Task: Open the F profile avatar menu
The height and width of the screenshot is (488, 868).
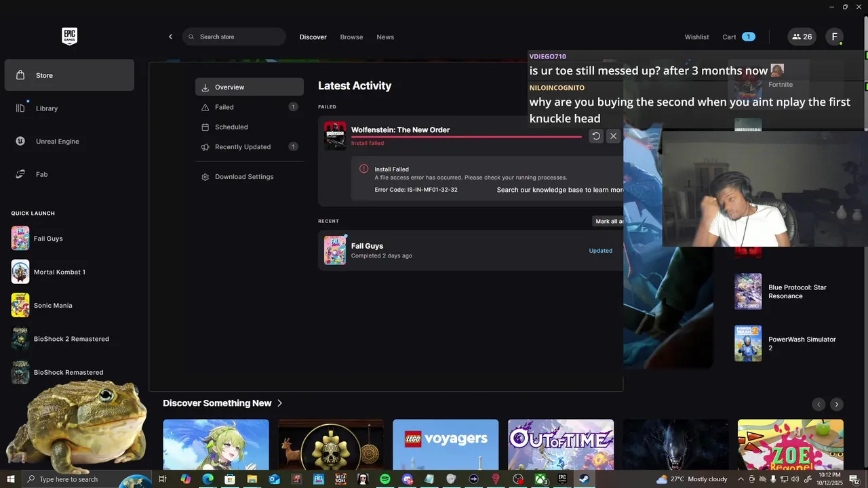Action: click(834, 37)
